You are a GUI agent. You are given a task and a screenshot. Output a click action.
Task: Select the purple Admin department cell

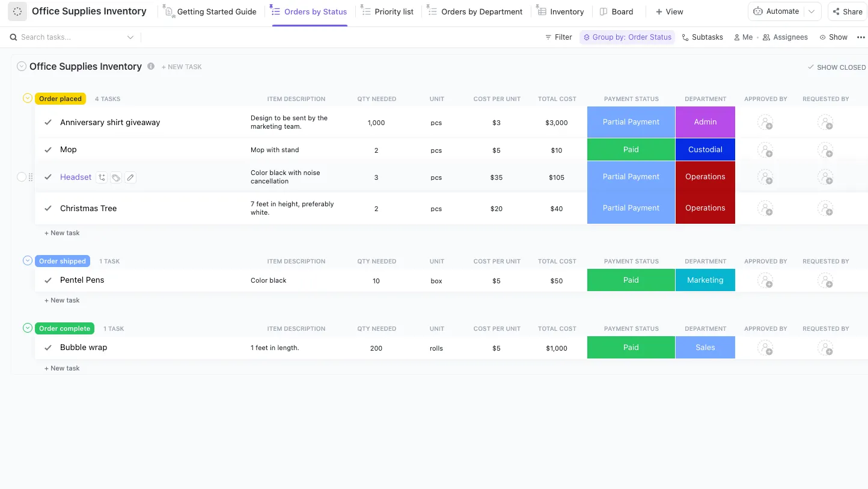coord(705,122)
